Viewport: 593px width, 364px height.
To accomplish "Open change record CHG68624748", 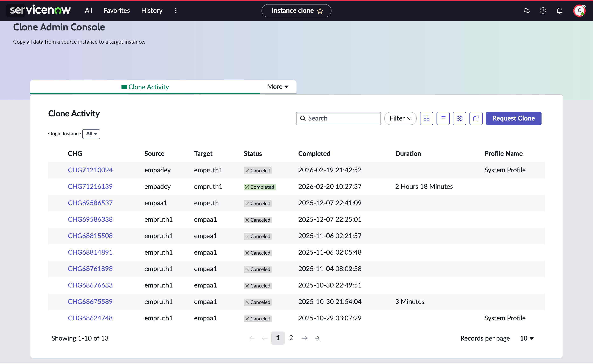I will (90, 318).
